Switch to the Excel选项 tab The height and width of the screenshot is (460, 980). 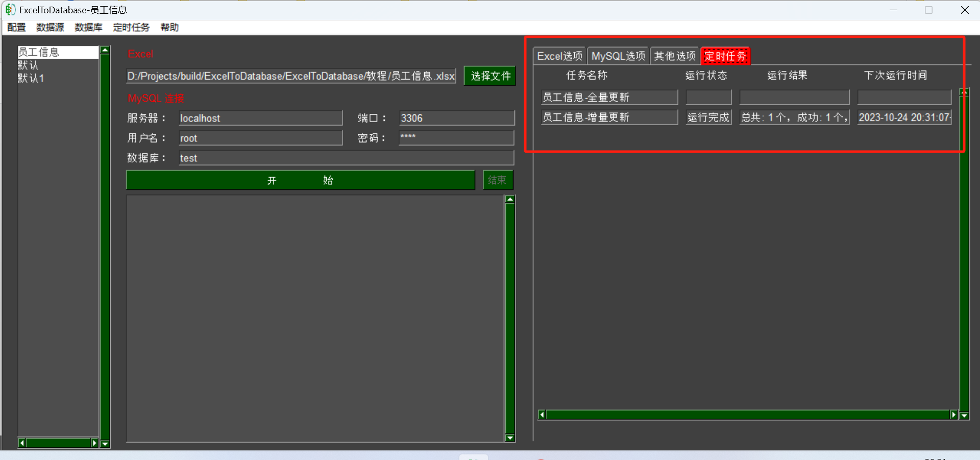tap(559, 56)
